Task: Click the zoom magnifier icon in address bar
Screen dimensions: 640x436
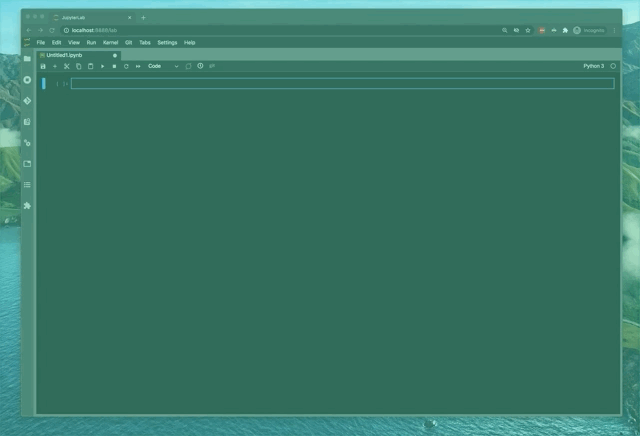Action: tap(504, 30)
